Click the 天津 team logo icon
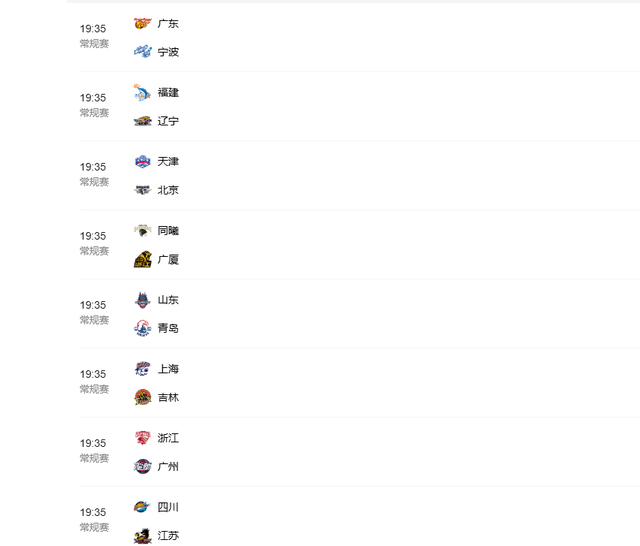Screen dimensions: 640x546 142,161
